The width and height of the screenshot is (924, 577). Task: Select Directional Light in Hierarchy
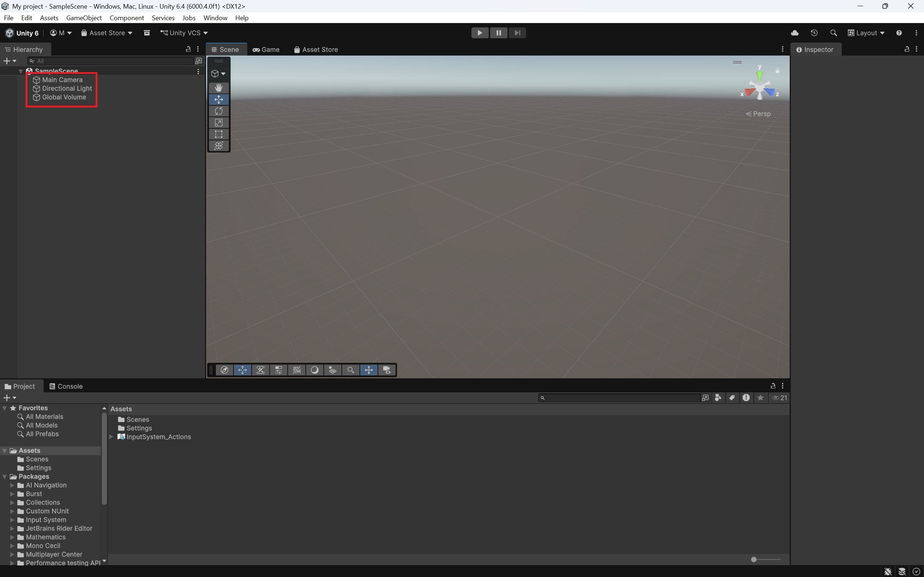(x=67, y=89)
